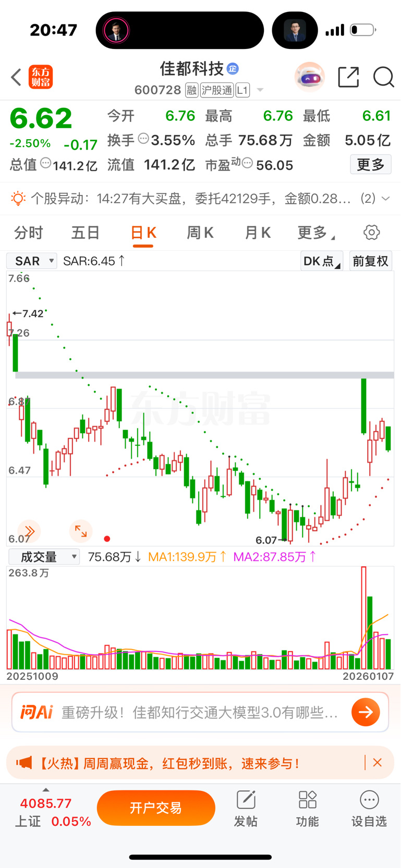This screenshot has height=868, width=401.
Task: Tap the MA2:87.85万 value
Action: click(x=274, y=557)
